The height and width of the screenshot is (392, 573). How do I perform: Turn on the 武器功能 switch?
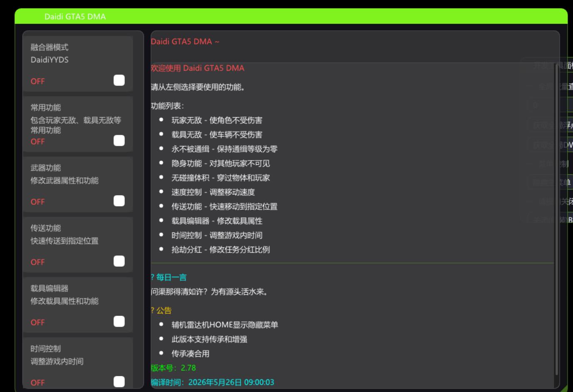pyautogui.click(x=119, y=201)
